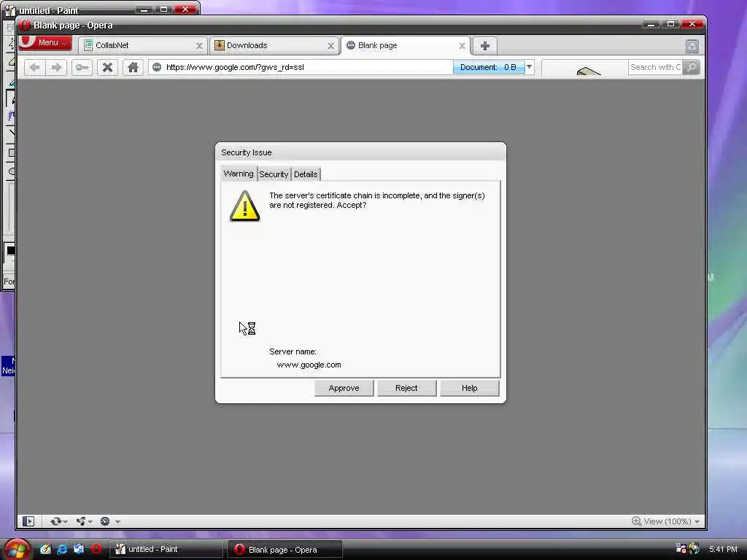Switch to Blank page - Opera taskbar button
The image size is (747, 560).
285,550
